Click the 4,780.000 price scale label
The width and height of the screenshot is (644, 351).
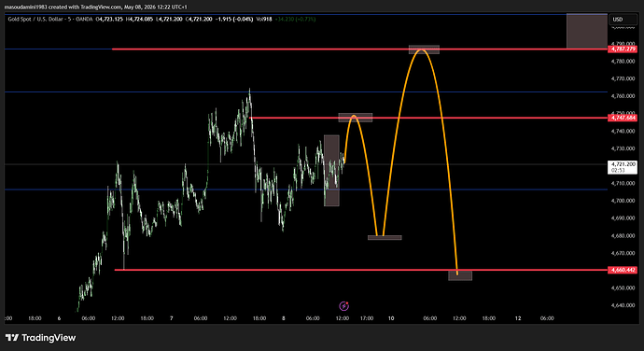click(623, 62)
